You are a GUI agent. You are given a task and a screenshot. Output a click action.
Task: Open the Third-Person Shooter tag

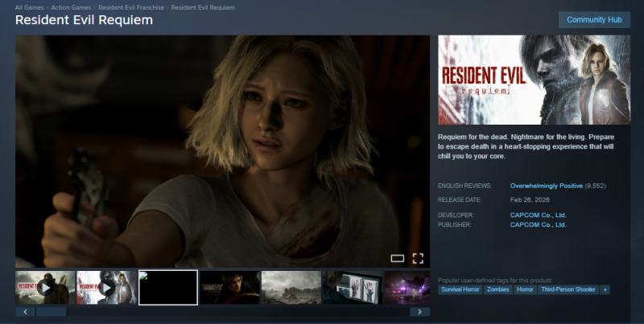[568, 289]
